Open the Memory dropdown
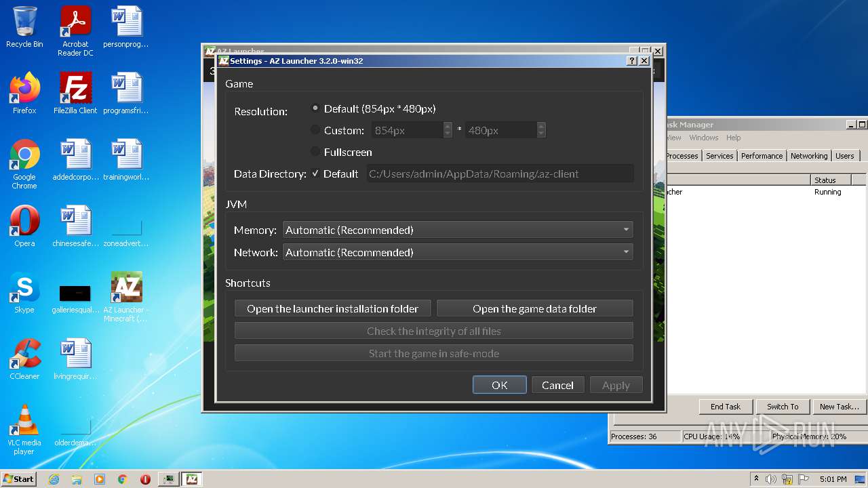This screenshot has width=868, height=488. tap(458, 230)
